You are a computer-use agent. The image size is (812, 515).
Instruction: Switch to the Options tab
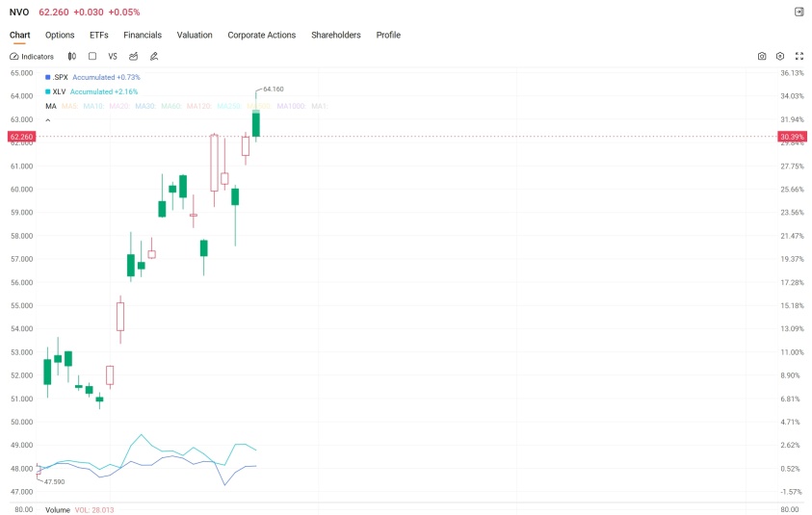point(60,35)
